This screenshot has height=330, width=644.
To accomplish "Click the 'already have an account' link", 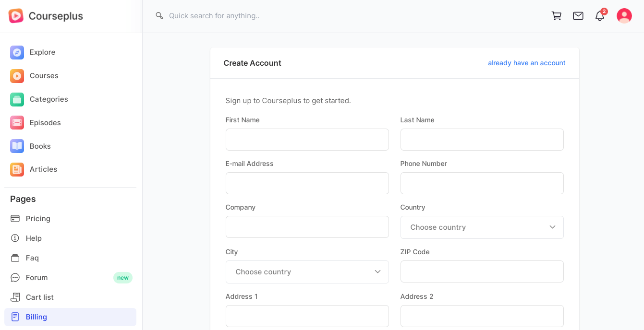I will [x=526, y=63].
